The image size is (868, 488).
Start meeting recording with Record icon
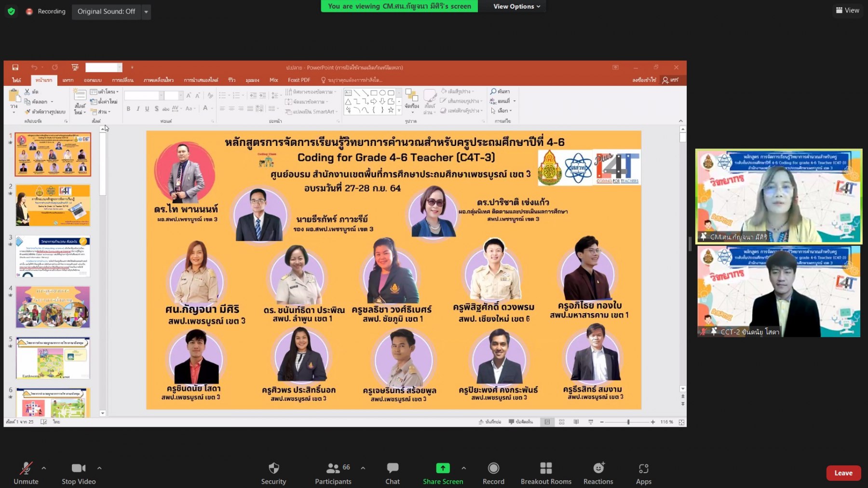(493, 468)
